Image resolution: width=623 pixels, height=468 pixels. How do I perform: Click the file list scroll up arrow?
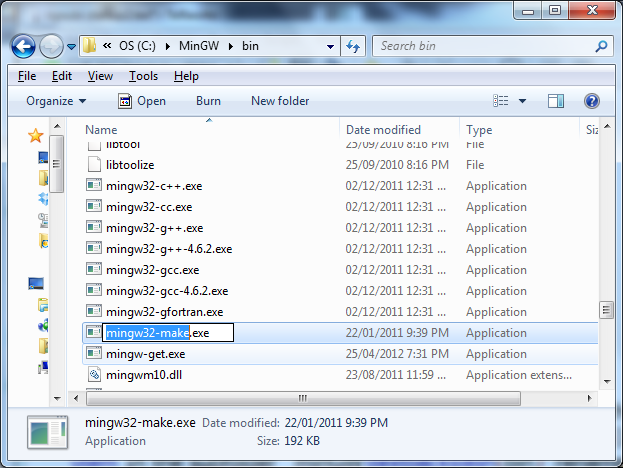point(607,127)
